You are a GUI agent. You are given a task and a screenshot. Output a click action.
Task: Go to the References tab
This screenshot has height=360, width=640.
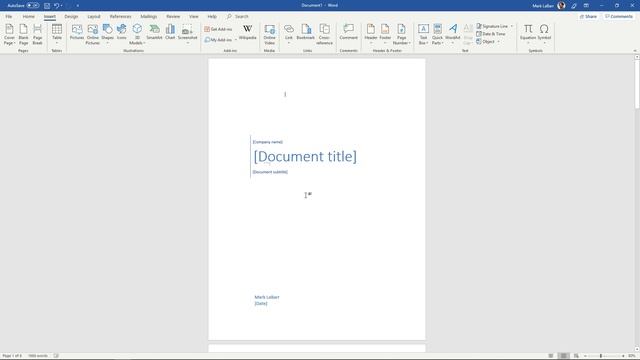point(120,16)
